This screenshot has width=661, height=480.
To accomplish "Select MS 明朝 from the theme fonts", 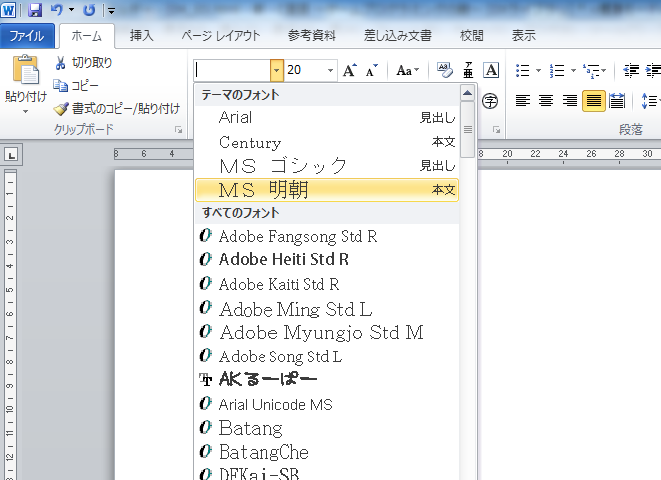I will coord(326,189).
